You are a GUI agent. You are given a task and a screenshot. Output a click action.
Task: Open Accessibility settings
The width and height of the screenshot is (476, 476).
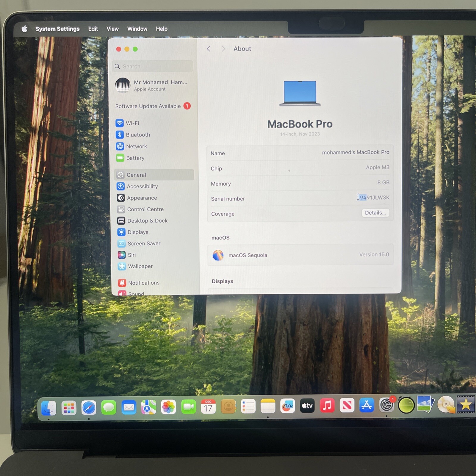click(137, 187)
